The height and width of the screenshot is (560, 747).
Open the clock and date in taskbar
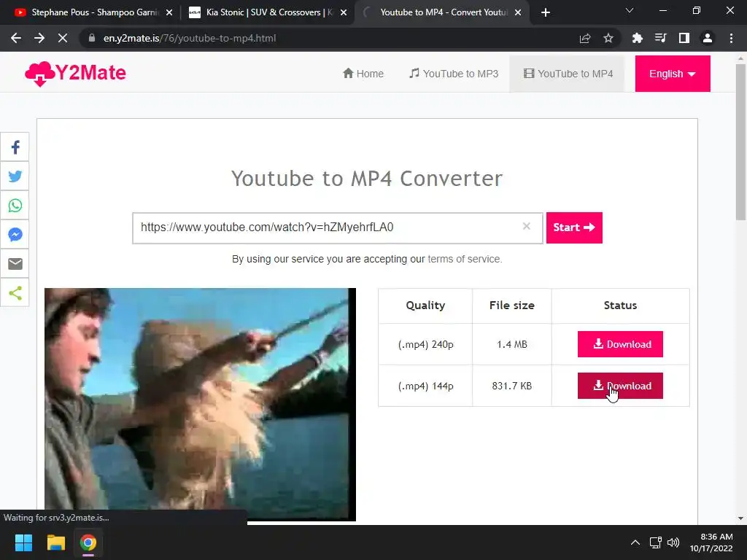711,542
